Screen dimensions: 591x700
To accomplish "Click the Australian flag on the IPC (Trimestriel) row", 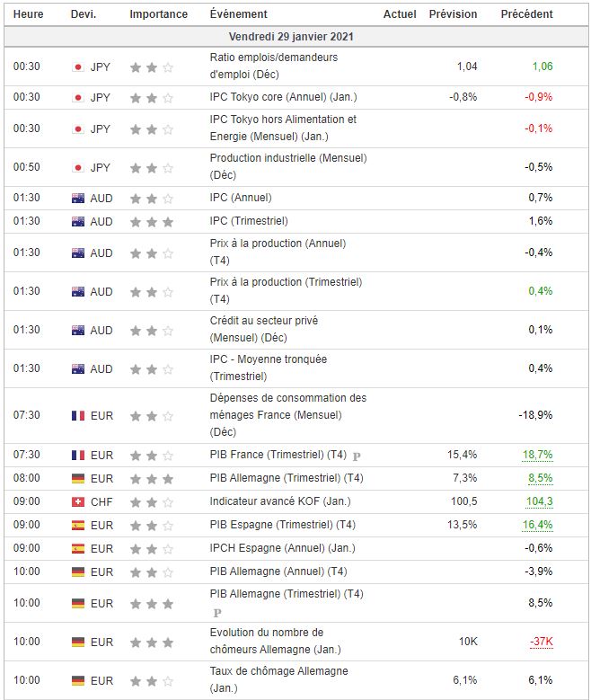I will (77, 221).
